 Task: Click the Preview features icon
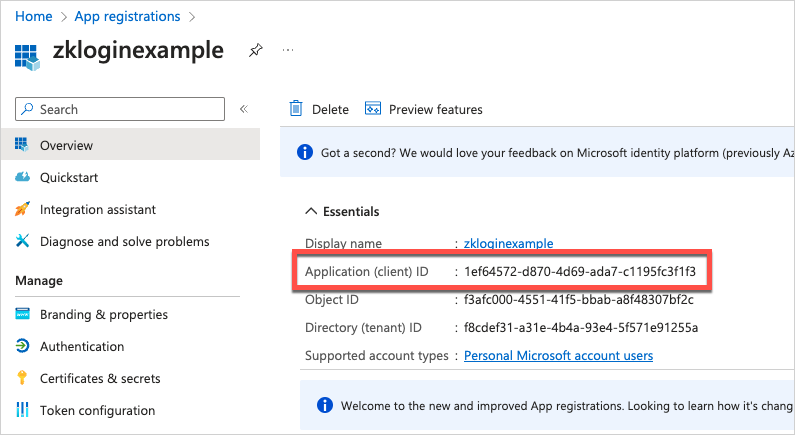click(x=374, y=109)
